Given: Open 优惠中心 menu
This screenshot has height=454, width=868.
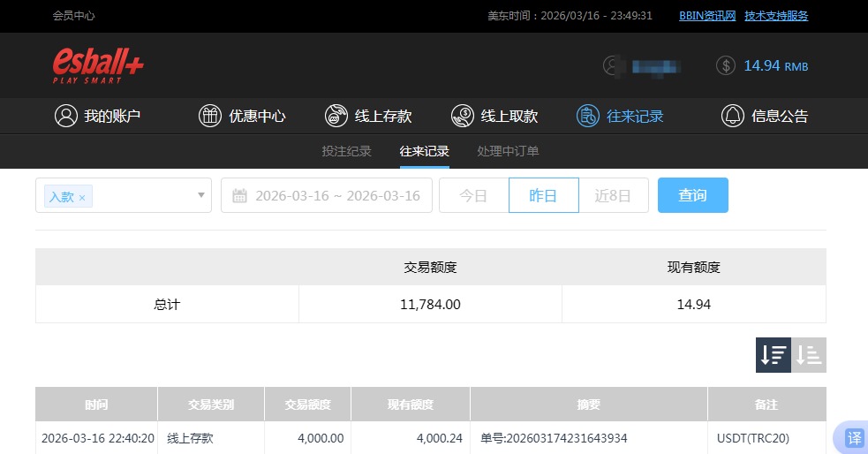Looking at the screenshot, I should point(242,116).
